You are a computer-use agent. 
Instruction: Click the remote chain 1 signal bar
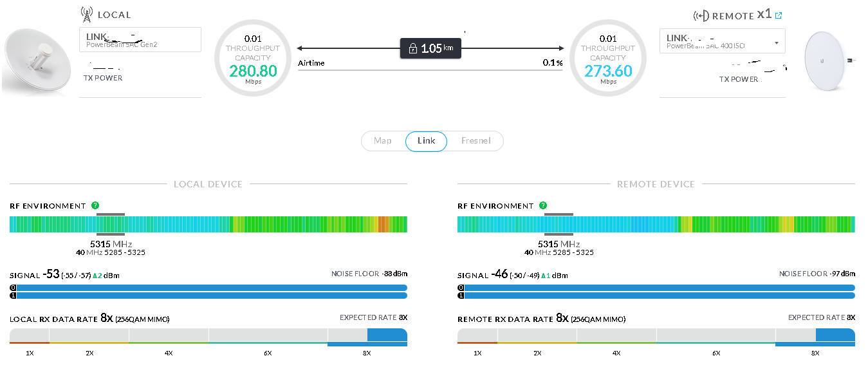(656, 296)
